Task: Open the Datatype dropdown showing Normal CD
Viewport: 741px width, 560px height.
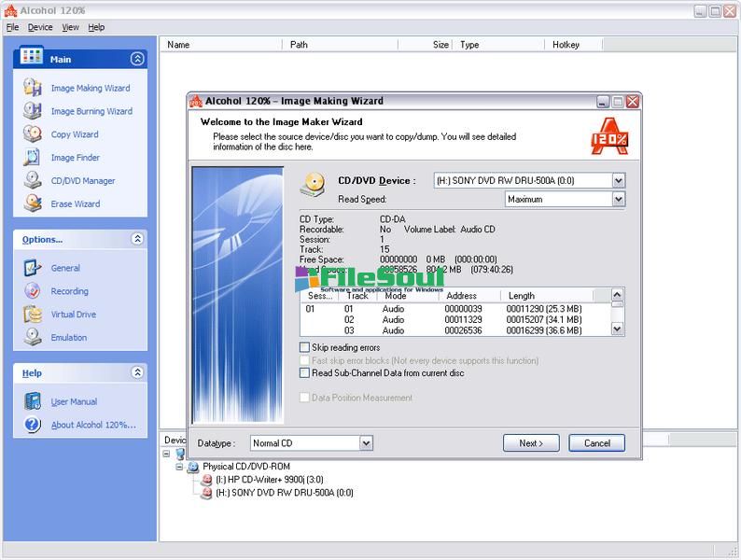Action: pos(366,443)
